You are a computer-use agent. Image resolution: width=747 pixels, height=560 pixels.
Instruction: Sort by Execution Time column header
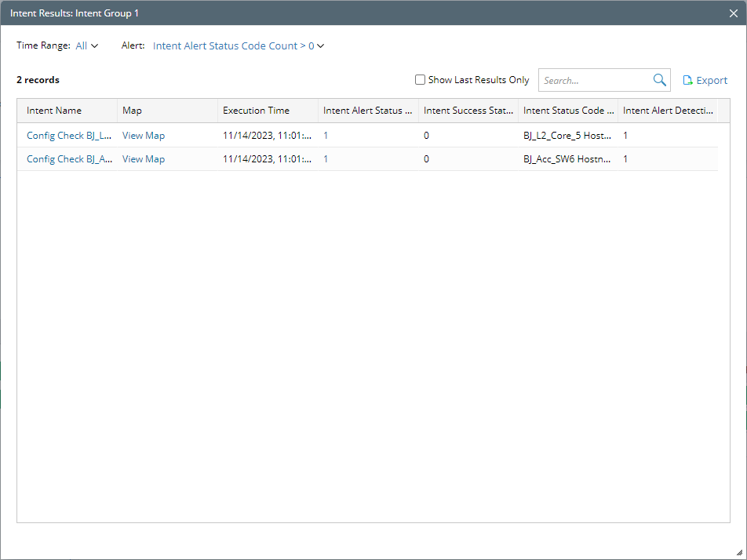point(256,111)
